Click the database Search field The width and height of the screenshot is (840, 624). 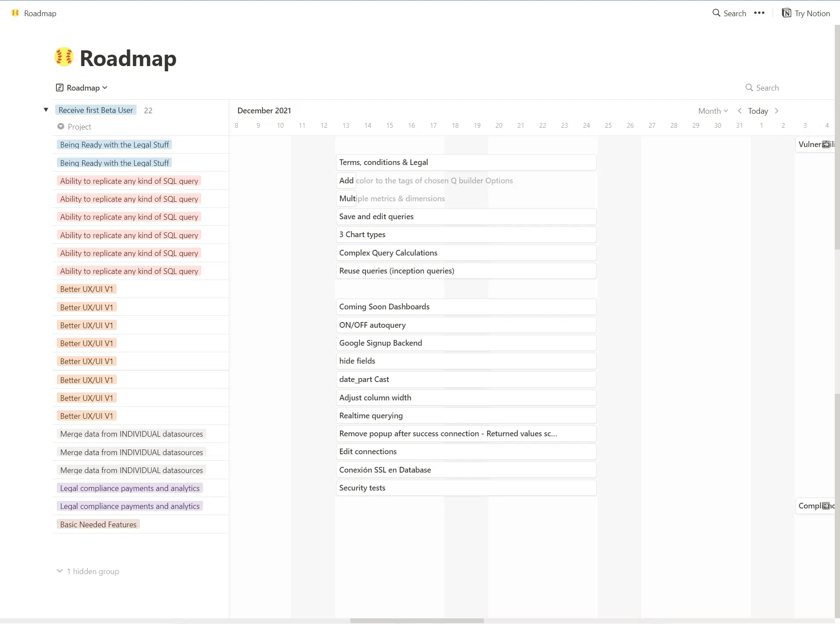click(762, 88)
